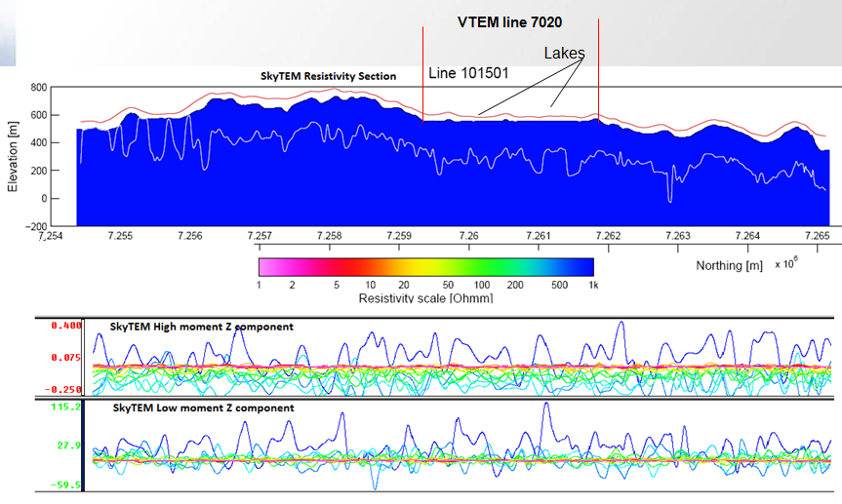
Task: Click the green 115.2 scale value
Action: tap(66, 407)
